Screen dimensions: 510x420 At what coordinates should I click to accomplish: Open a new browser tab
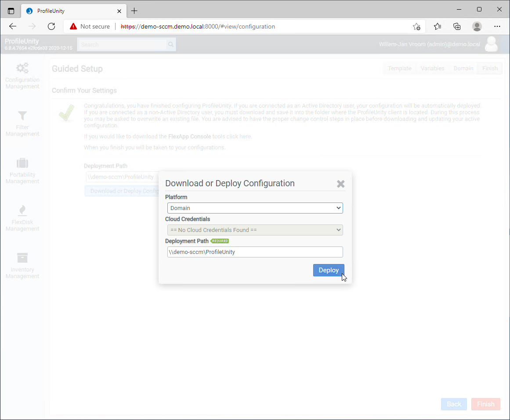[134, 11]
